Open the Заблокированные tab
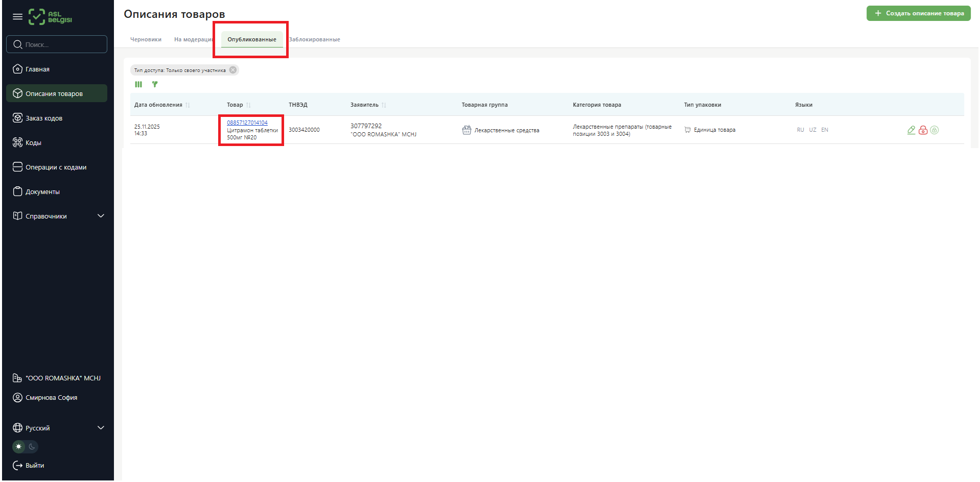The image size is (980, 482). (x=315, y=40)
